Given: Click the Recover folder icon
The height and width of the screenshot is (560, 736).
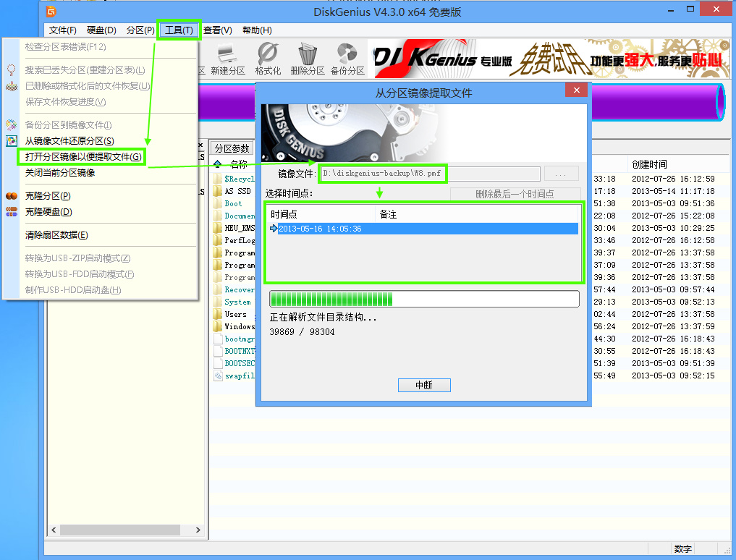Looking at the screenshot, I should click(217, 289).
